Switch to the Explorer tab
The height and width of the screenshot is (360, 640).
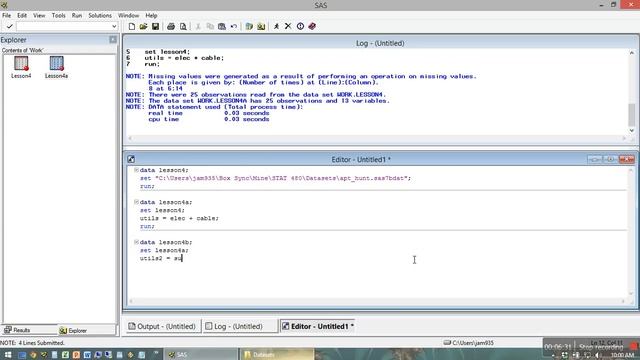pyautogui.click(x=73, y=330)
